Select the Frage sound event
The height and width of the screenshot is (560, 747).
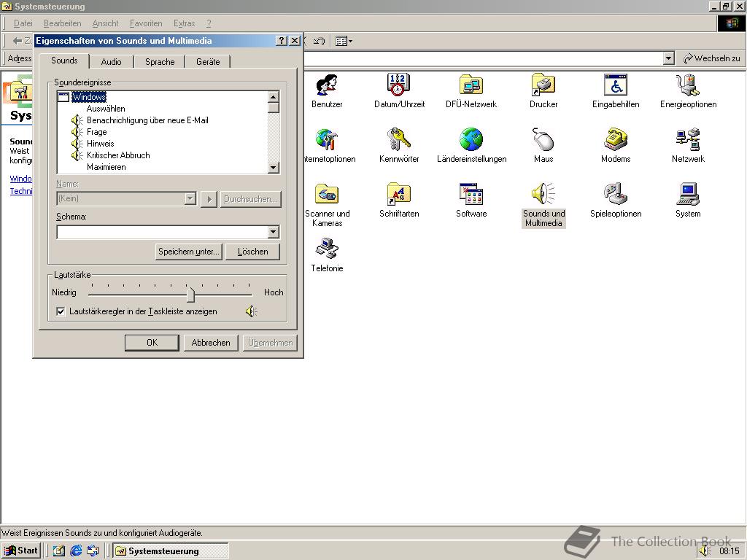pos(97,132)
